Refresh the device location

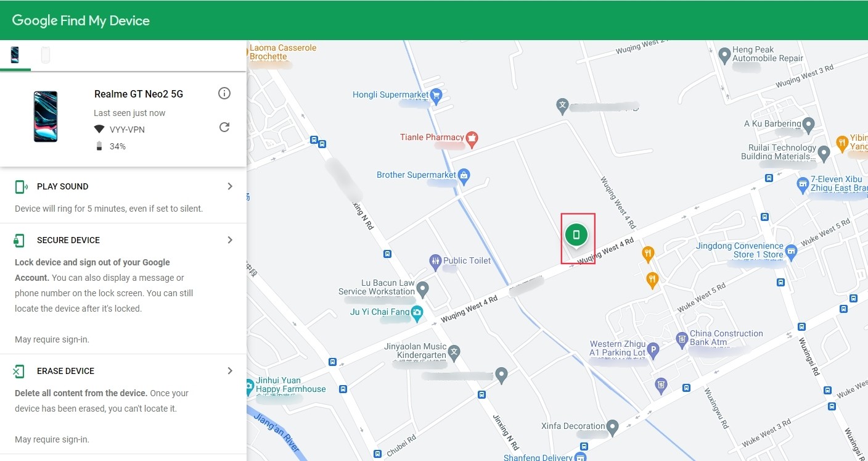coord(224,127)
